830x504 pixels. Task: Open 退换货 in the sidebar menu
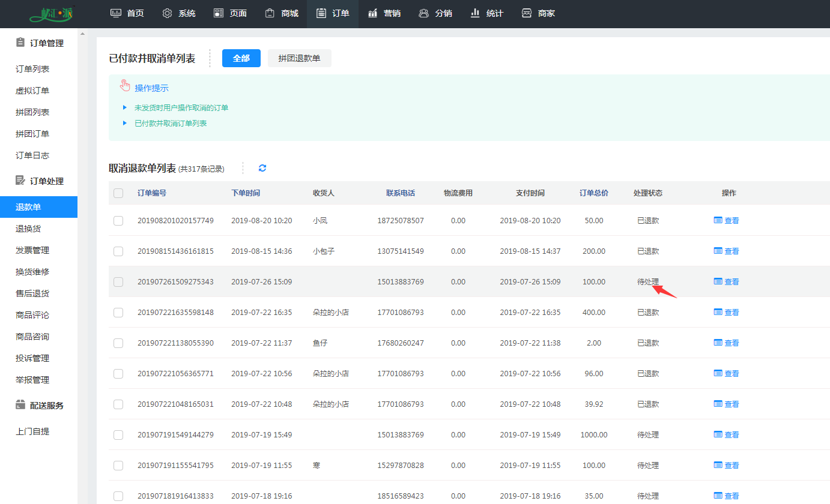tap(28, 229)
